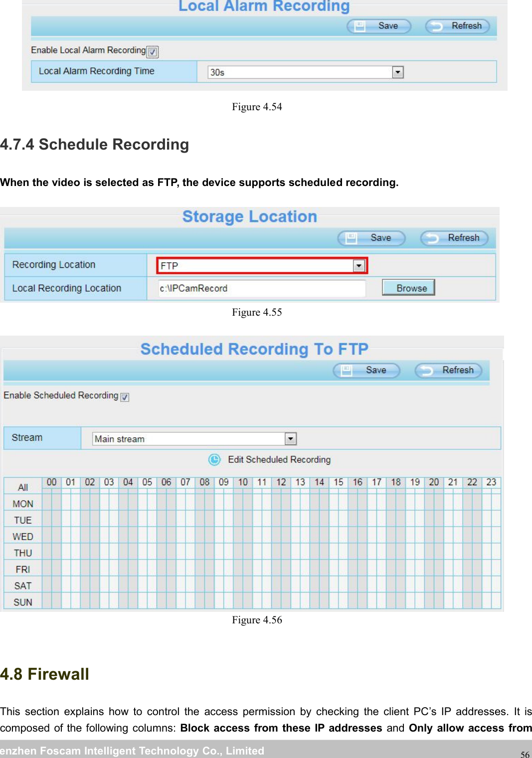Click the Edit Scheduled Recording clock icon

(214, 460)
